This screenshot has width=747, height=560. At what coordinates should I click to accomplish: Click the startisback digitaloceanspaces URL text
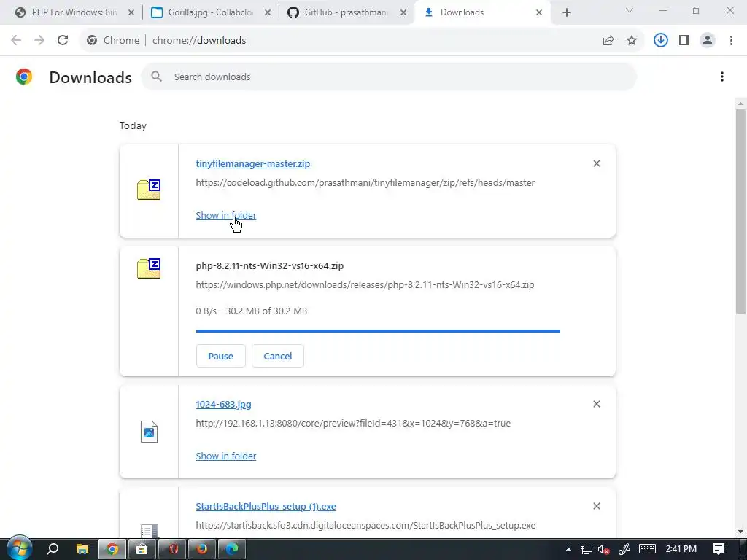coord(365,525)
